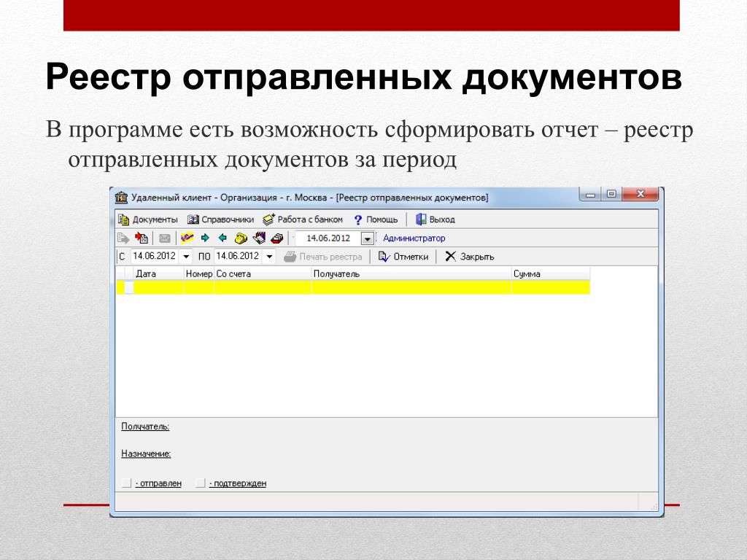
Task: Click the yellow signature icon
Action: click(x=187, y=238)
